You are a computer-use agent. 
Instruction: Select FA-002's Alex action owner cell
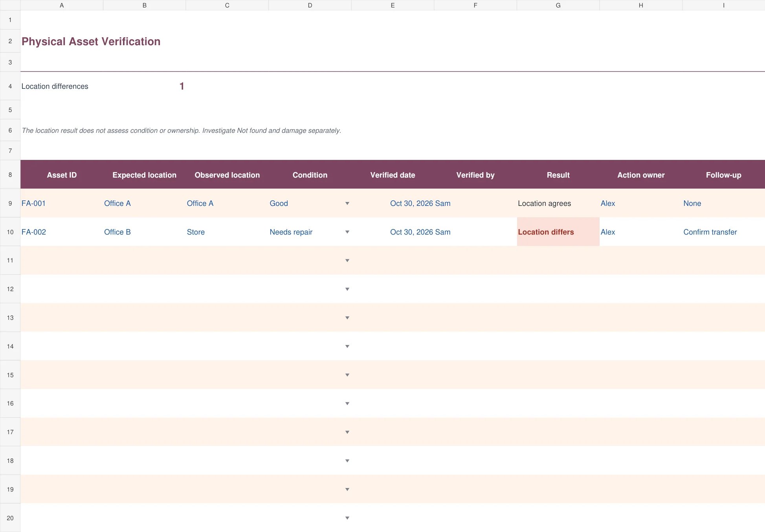pyautogui.click(x=641, y=232)
